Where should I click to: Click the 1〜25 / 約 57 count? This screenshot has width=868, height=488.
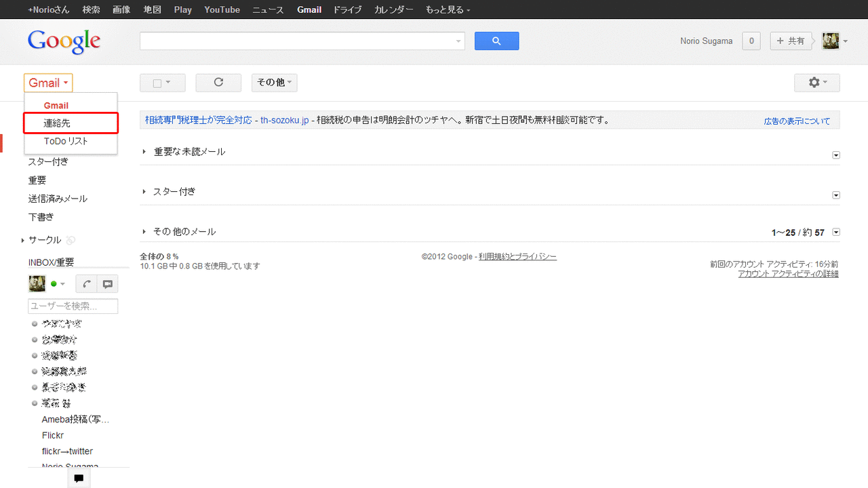[797, 232]
